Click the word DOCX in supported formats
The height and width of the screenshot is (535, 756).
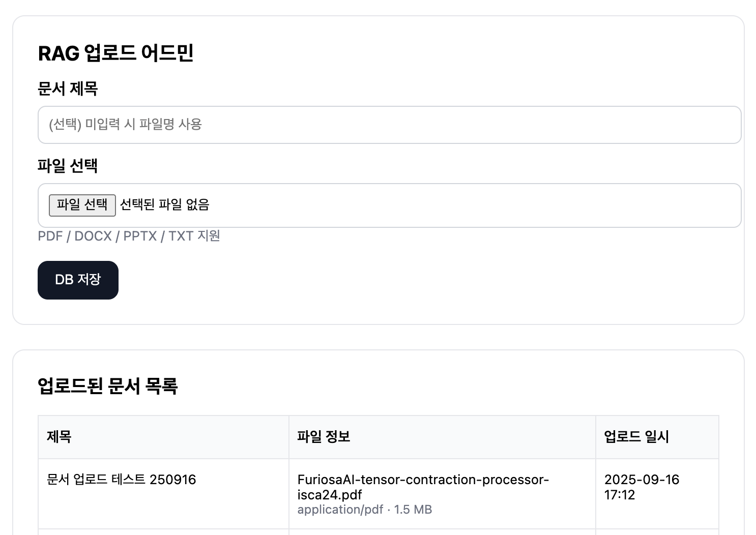[93, 236]
